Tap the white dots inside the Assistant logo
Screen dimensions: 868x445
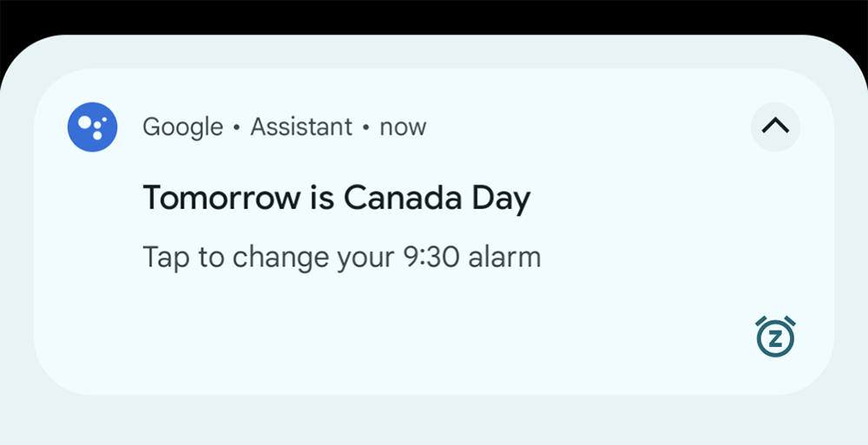point(93,126)
